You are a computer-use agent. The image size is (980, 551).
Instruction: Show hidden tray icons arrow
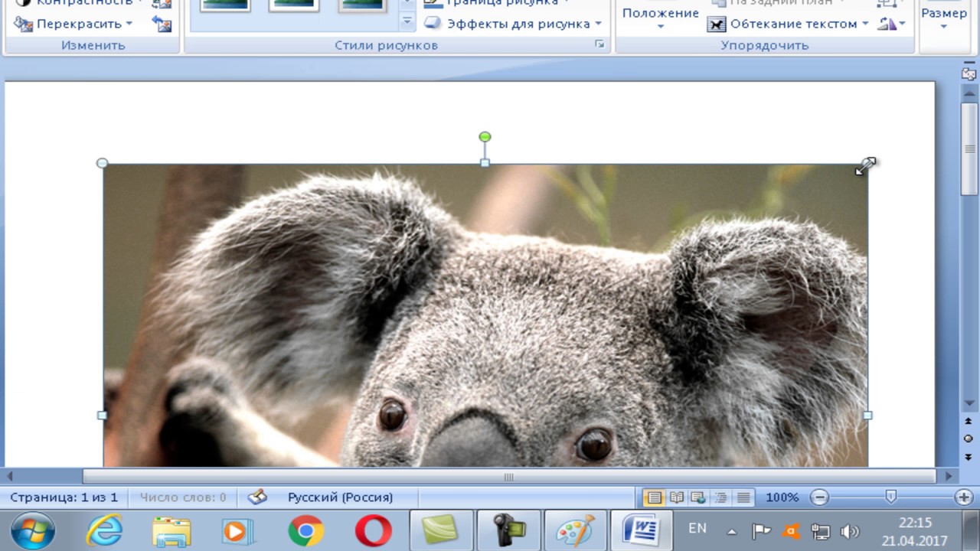pyautogui.click(x=732, y=531)
